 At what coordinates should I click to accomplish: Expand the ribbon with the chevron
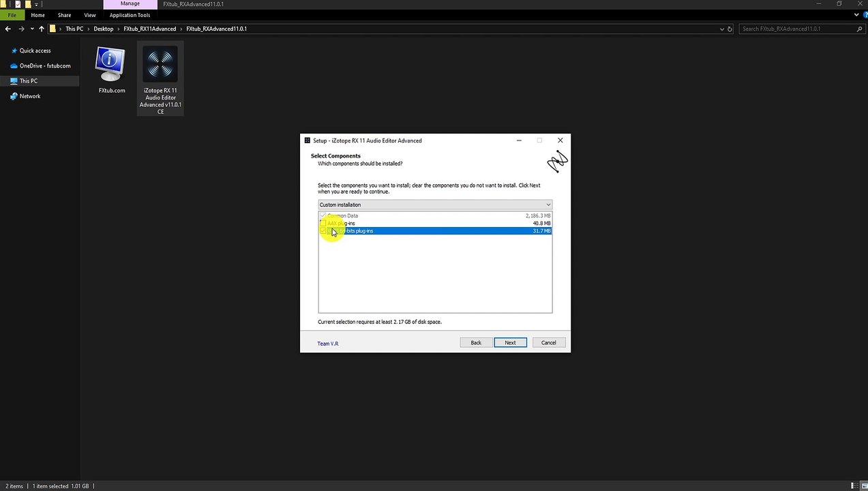point(857,14)
